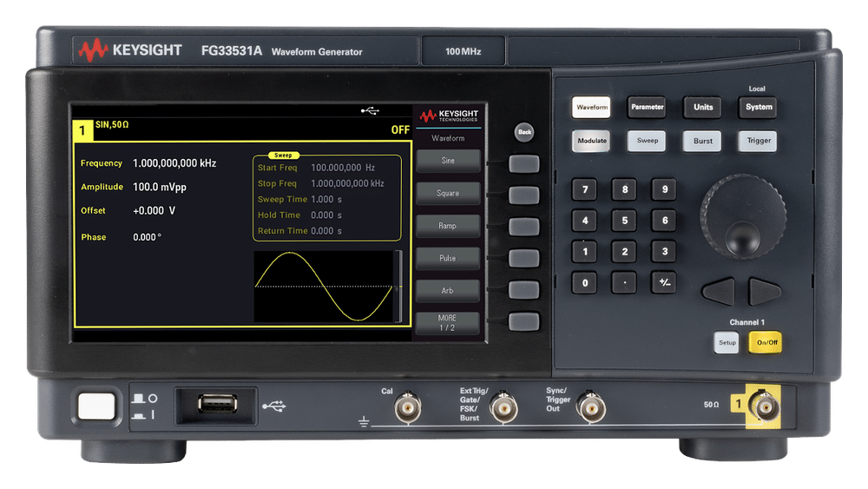The height and width of the screenshot is (489, 868).
Task: Click the physical softkey beside Ramp
Action: pyautogui.click(x=523, y=227)
